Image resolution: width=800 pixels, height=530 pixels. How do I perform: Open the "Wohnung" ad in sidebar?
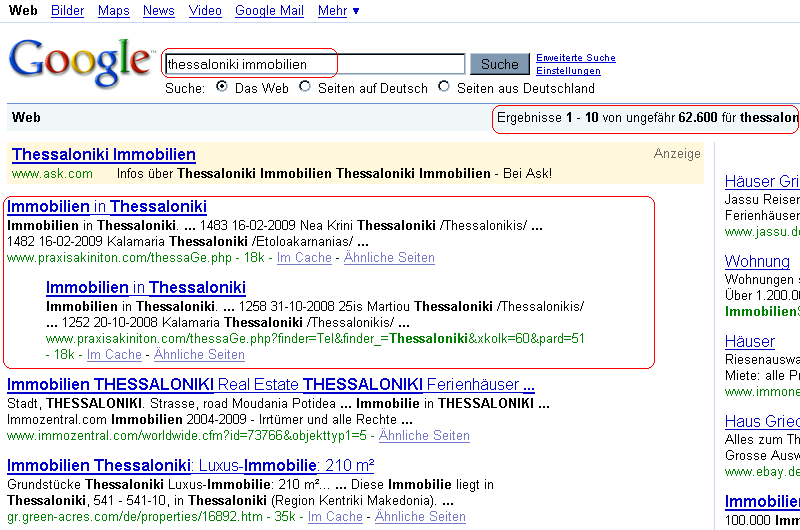point(757,262)
